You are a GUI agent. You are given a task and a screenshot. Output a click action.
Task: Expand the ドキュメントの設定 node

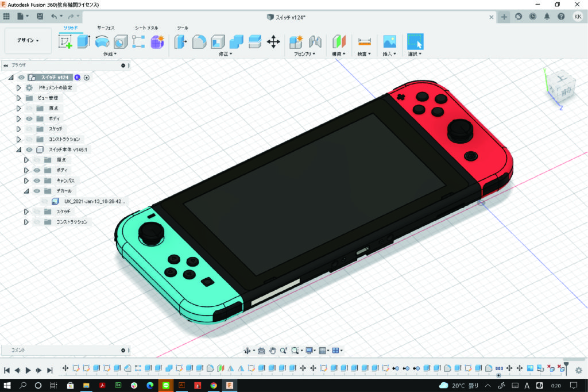18,87
